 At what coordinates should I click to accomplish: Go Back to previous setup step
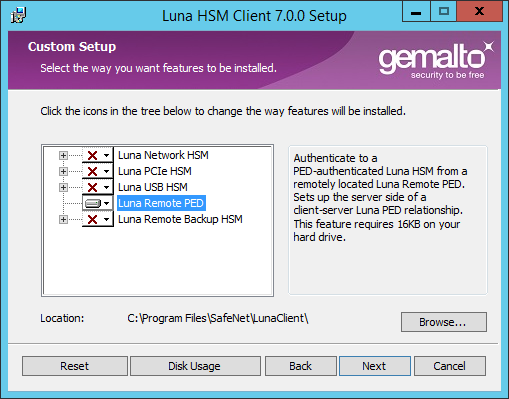click(x=301, y=366)
